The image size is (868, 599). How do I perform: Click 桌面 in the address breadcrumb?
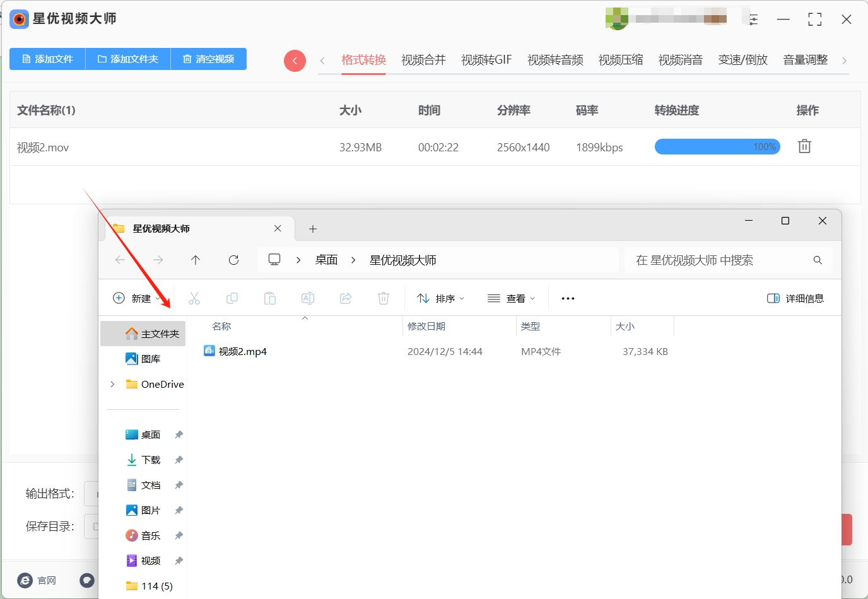pos(327,260)
